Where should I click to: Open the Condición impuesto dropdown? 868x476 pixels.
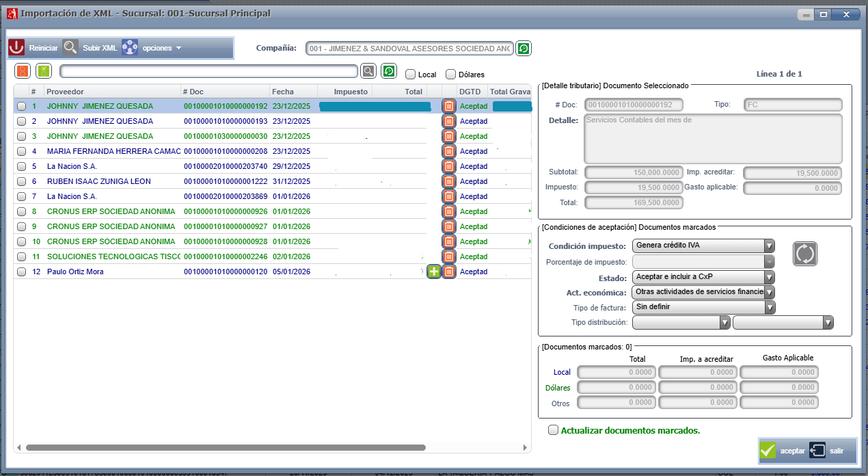[769, 246]
